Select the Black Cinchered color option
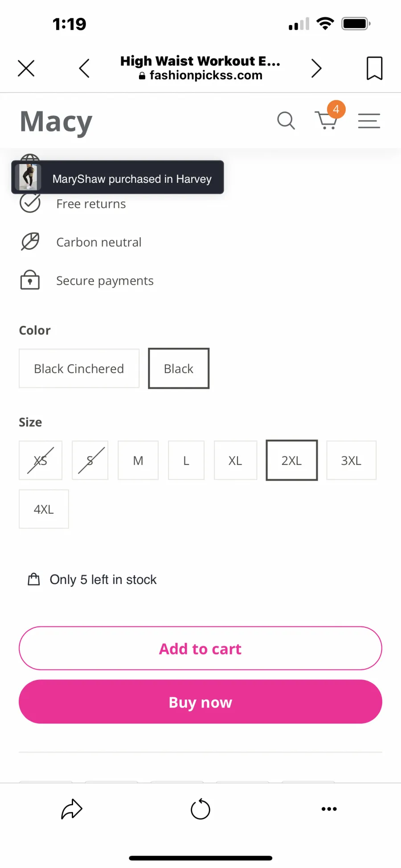This screenshot has width=401, height=868. point(79,368)
